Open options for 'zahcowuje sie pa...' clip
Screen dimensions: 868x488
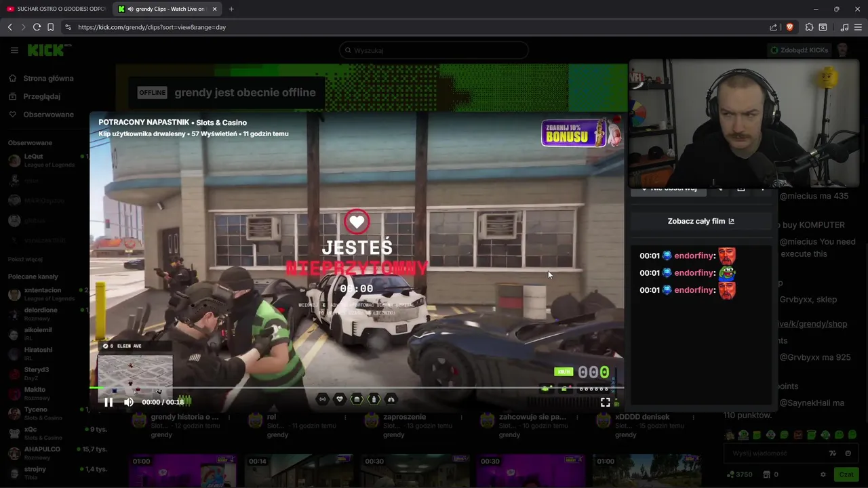click(x=576, y=418)
